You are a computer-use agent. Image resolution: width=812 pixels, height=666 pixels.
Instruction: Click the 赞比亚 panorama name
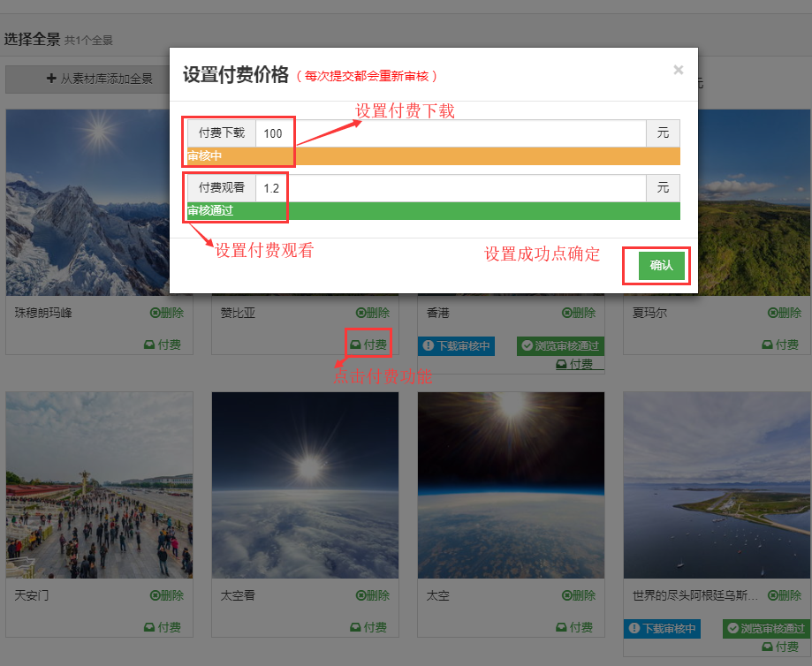[x=239, y=313]
